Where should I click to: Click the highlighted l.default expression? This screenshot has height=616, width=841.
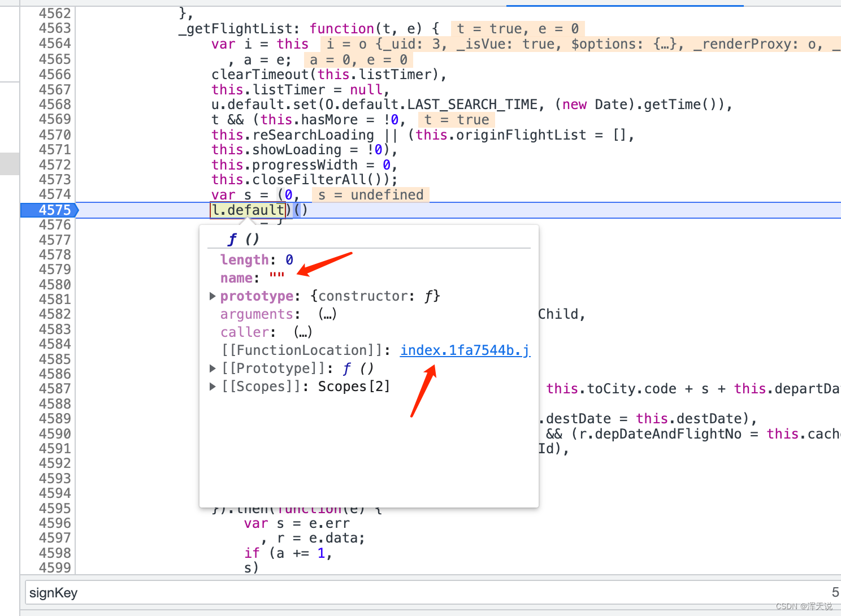(248, 210)
